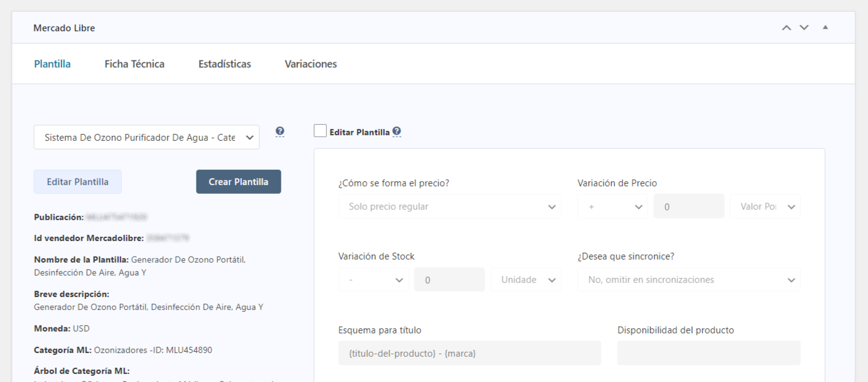Open the Estadísticas tab
This screenshot has height=382, width=868.
pyautogui.click(x=225, y=64)
